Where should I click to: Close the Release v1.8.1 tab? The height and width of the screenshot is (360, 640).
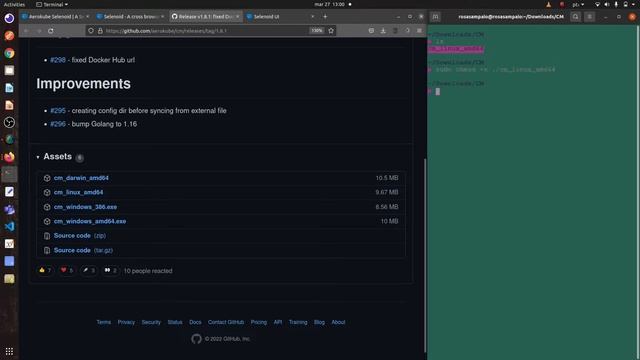click(x=238, y=17)
